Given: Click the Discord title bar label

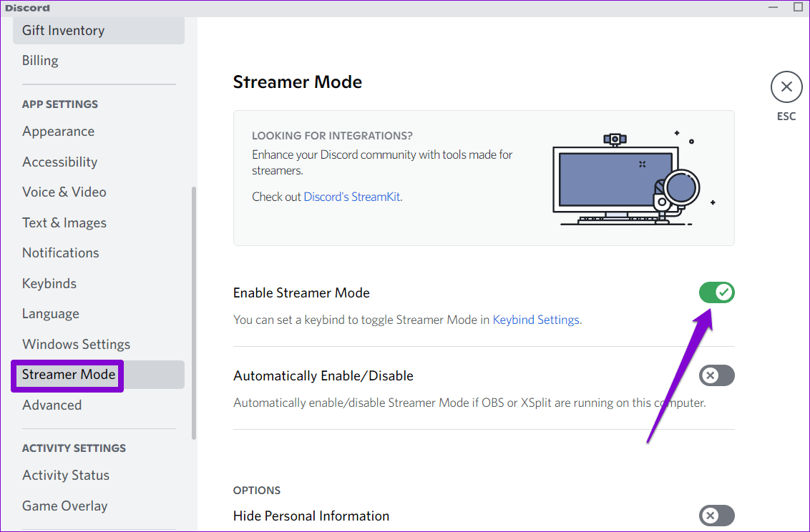Looking at the screenshot, I should coord(27,8).
